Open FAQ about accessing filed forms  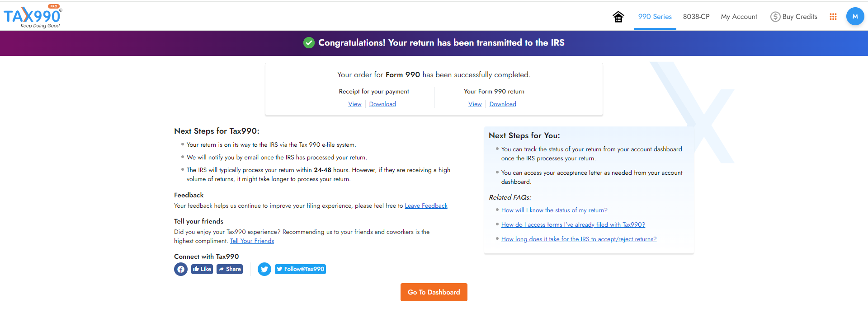click(573, 224)
